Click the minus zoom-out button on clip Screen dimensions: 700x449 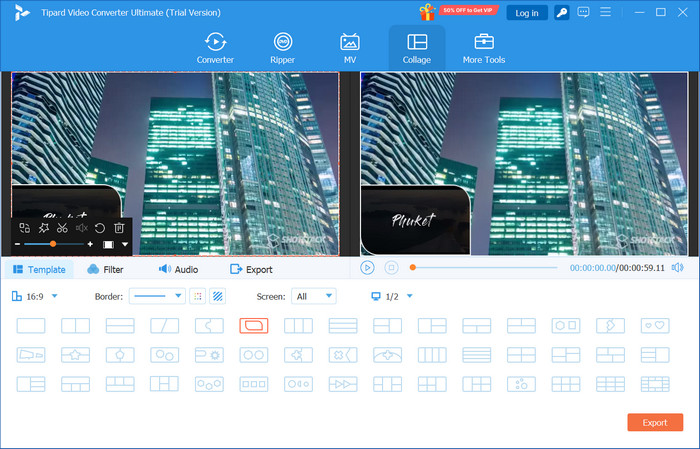coord(17,244)
